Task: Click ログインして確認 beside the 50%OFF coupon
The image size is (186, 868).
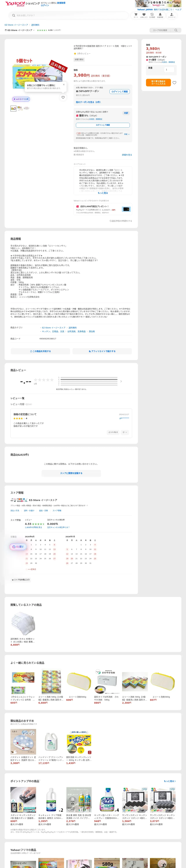Action: [x=120, y=92]
